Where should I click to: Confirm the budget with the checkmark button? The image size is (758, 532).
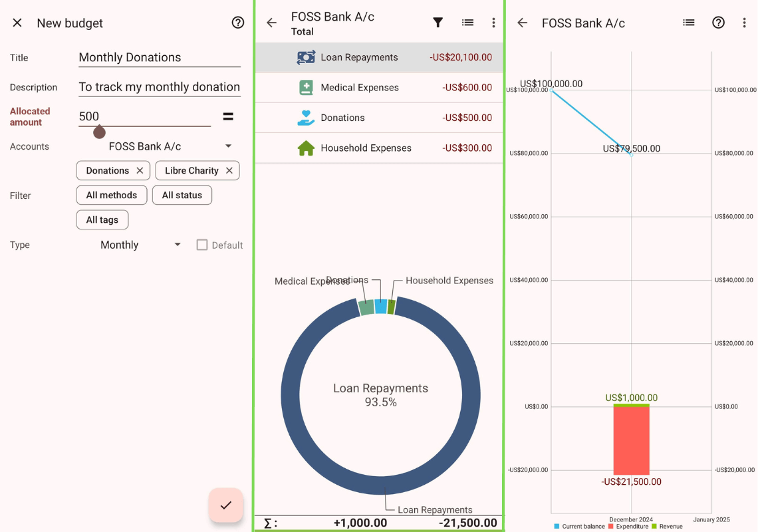pos(225,505)
